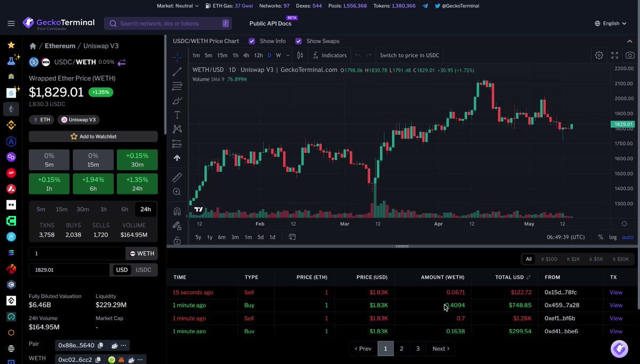Click the left panel vertical scrollbar
The width and height of the screenshot is (640, 364).
[x=165, y=85]
